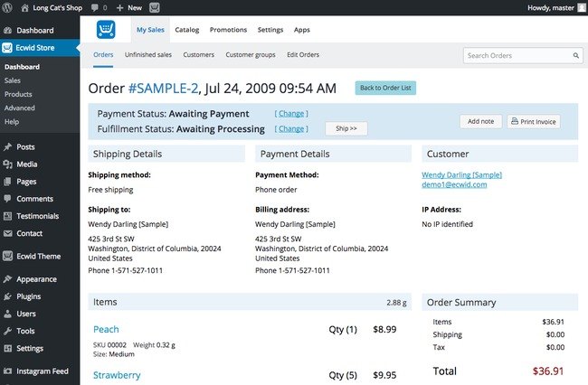Open the Customer groups sub-tab
Image resolution: width=588 pixels, height=385 pixels.
tap(251, 55)
